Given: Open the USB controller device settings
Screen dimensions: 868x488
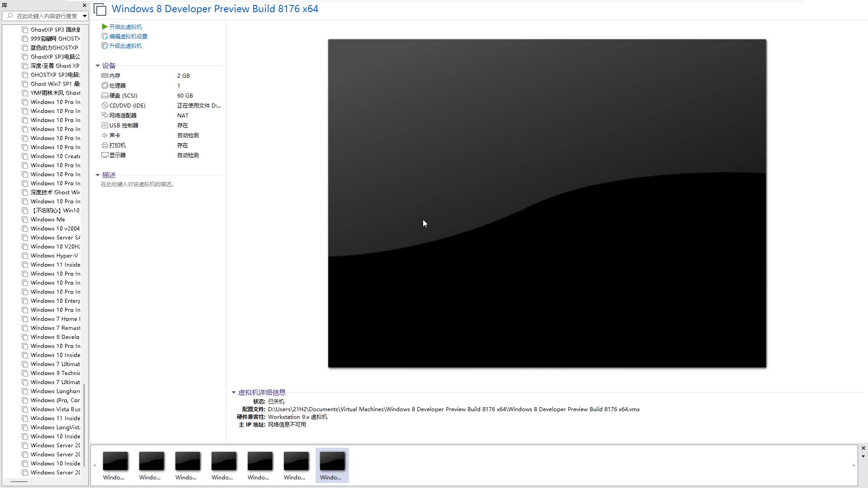Looking at the screenshot, I should point(123,125).
